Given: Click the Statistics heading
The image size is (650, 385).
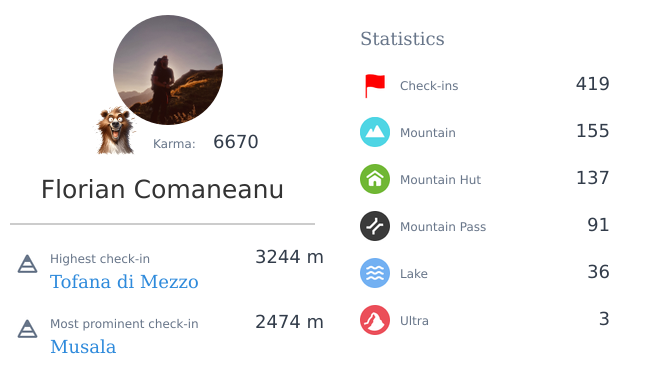Looking at the screenshot, I should point(402,39).
